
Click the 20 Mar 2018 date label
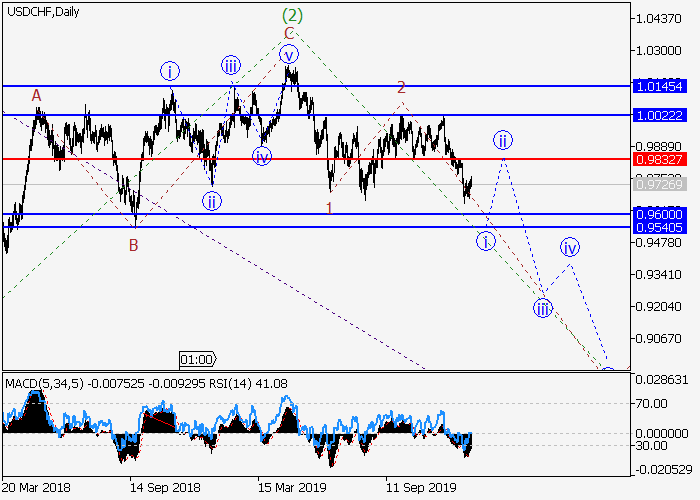click(x=36, y=488)
